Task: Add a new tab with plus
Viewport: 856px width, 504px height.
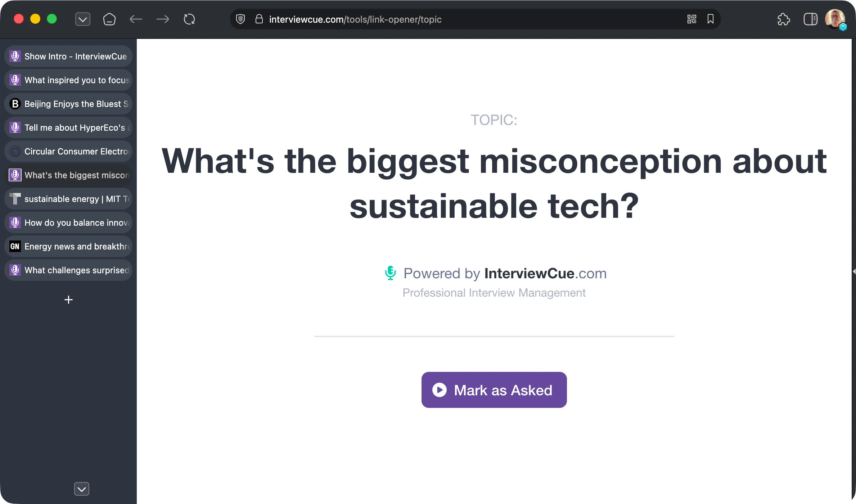Action: point(68,300)
